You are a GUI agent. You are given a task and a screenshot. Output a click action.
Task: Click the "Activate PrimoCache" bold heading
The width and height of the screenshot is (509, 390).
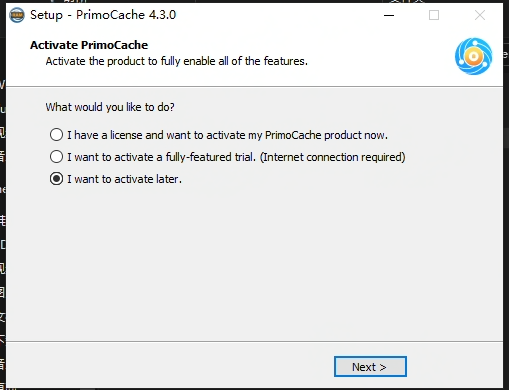tap(89, 45)
